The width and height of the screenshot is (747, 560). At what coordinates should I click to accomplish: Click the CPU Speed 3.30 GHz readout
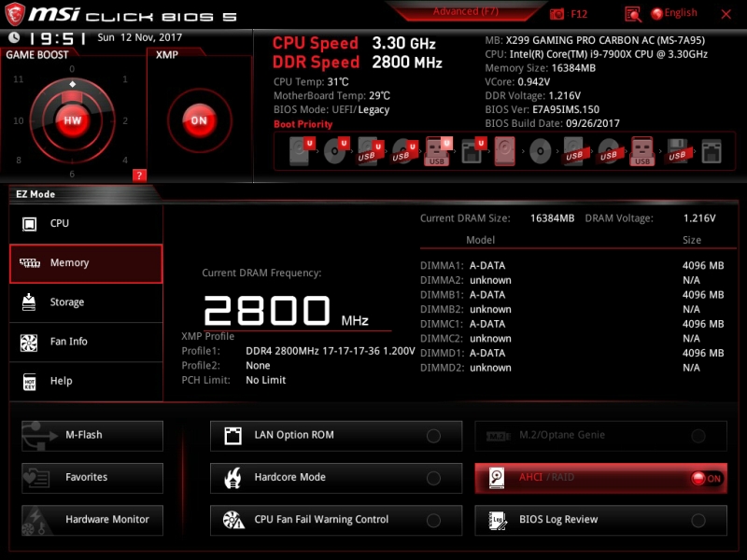(x=354, y=43)
